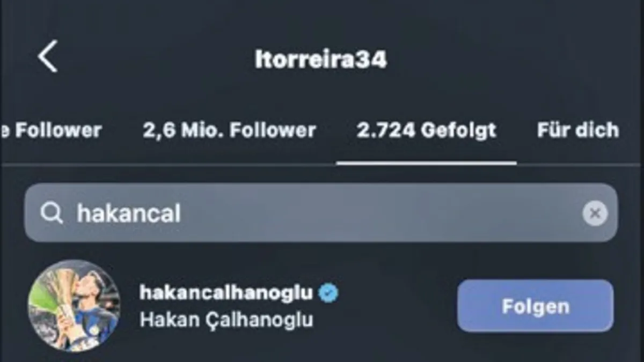This screenshot has width=644, height=362.
Task: Click the blue verified badge
Action: tap(329, 293)
